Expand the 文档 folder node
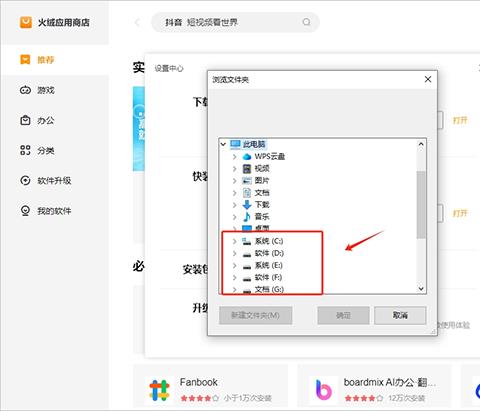 [234, 193]
